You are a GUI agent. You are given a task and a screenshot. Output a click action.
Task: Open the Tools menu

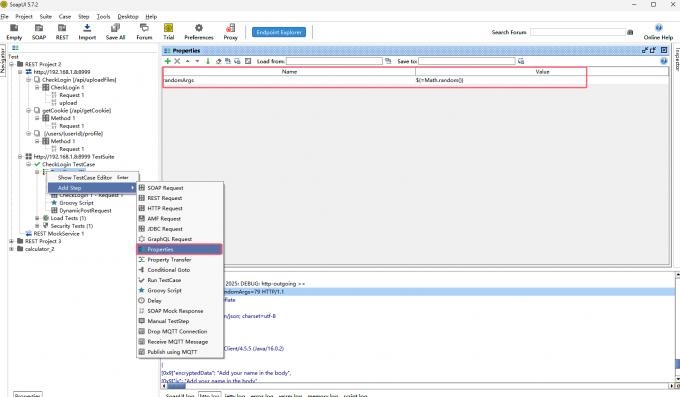tap(103, 16)
